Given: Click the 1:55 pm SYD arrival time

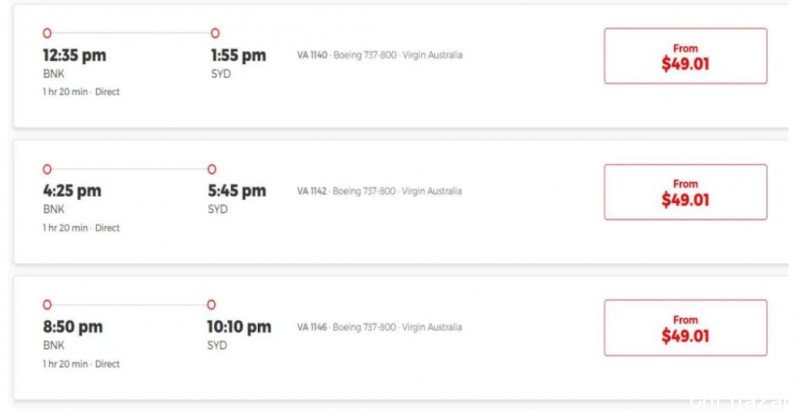Looking at the screenshot, I should tap(238, 55).
